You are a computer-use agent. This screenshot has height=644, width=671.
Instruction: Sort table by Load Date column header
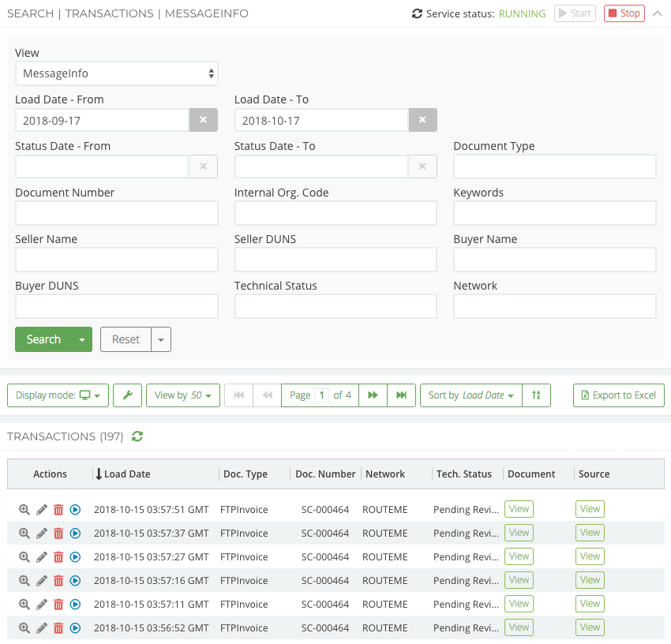click(x=127, y=474)
